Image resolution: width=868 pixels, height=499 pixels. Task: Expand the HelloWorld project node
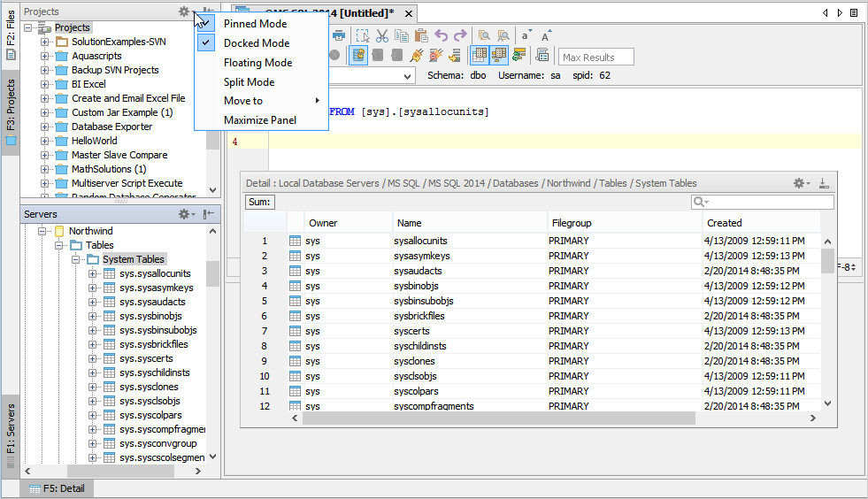point(44,142)
